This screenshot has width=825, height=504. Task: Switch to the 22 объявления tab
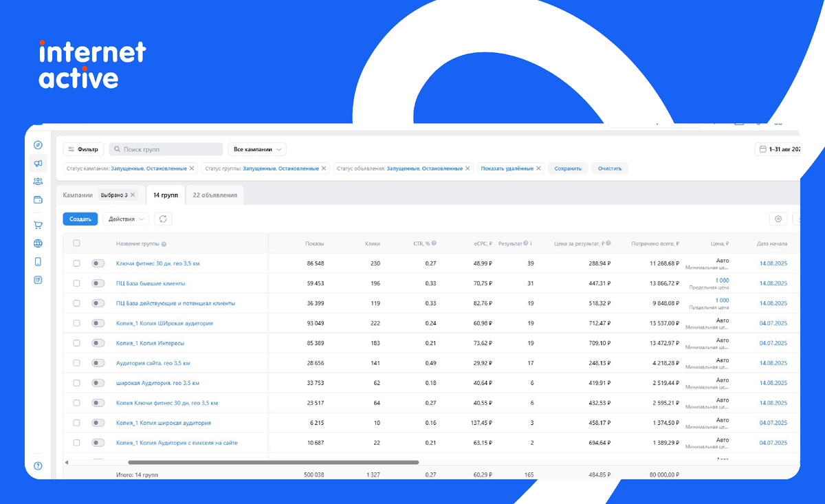click(x=214, y=195)
